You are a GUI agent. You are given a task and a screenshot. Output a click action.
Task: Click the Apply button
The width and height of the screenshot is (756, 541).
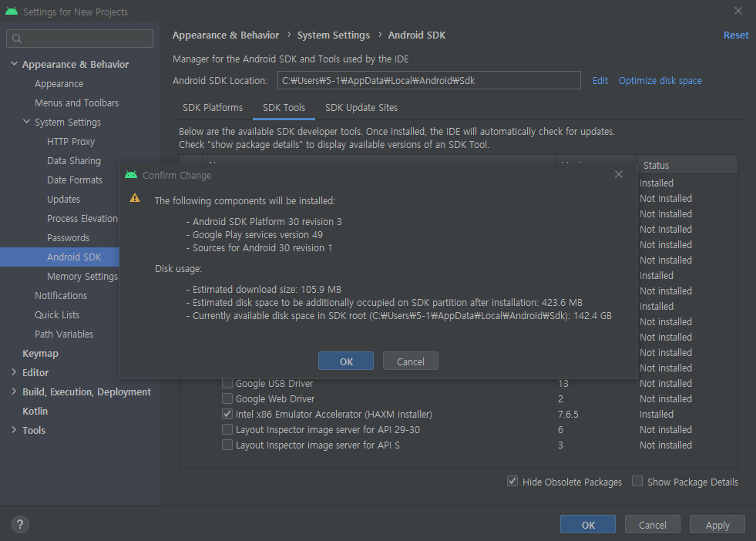coord(717,524)
